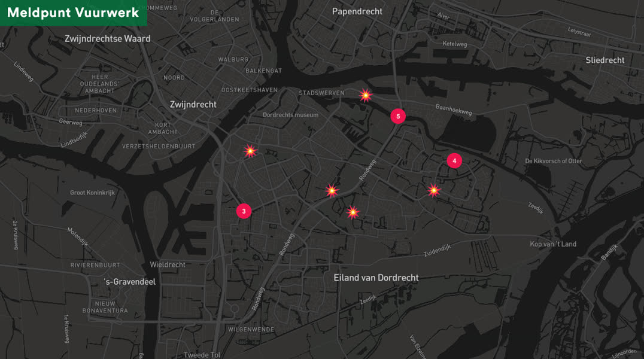Select the Dordrechts museum label

[291, 115]
